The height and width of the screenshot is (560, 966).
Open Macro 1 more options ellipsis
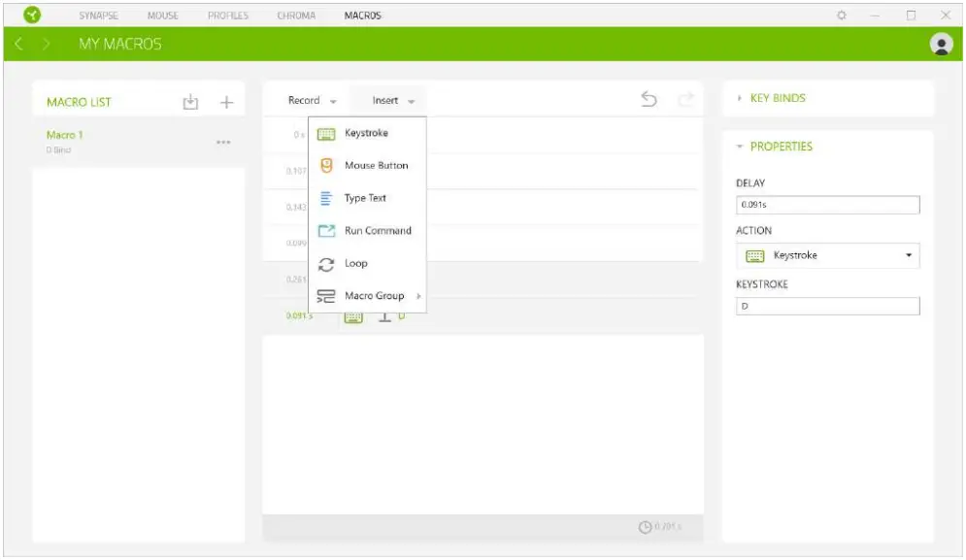tap(223, 143)
